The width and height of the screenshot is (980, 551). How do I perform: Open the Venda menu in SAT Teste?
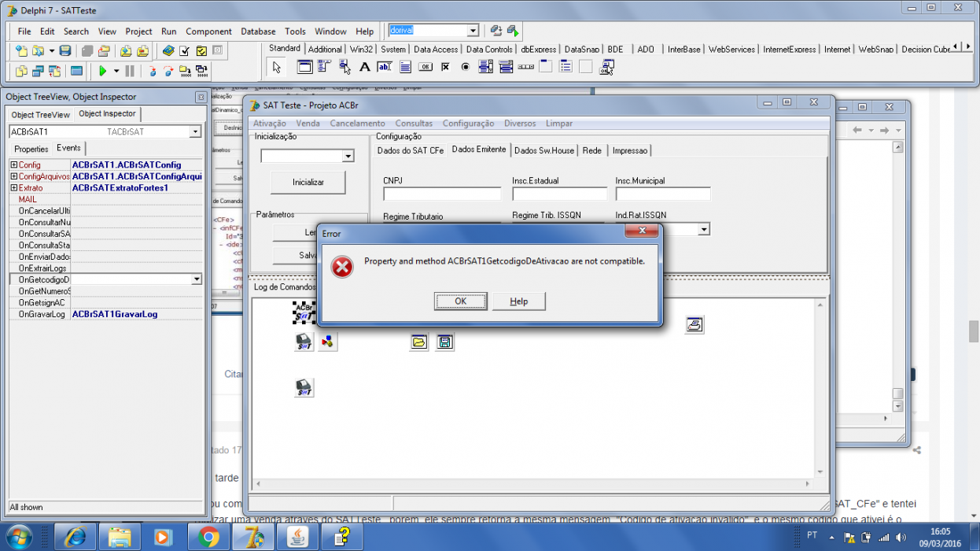tap(308, 124)
